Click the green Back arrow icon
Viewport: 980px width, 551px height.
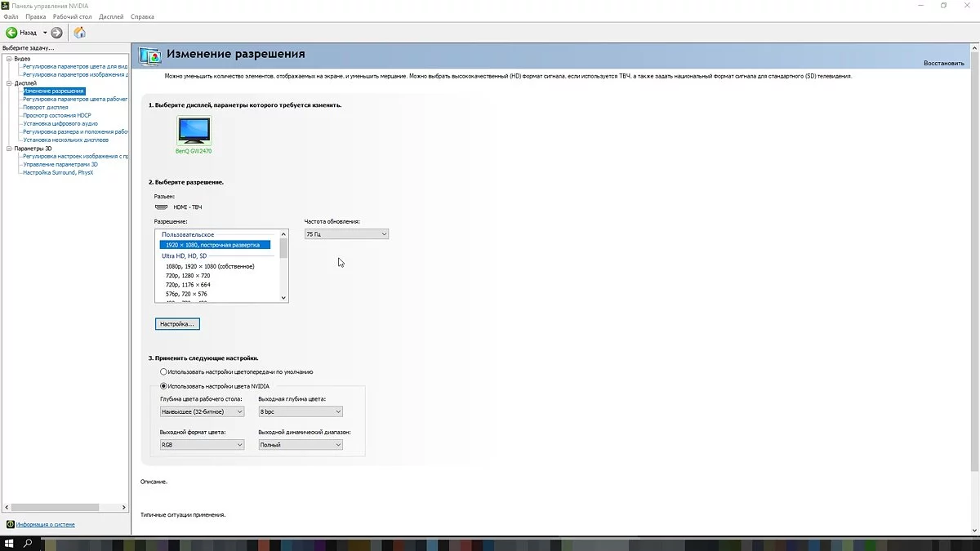[11, 33]
